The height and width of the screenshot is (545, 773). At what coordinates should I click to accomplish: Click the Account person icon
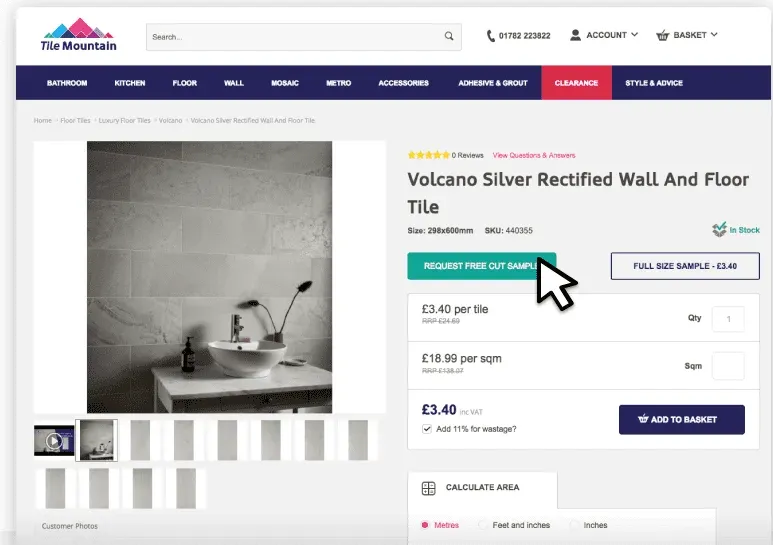(575, 35)
